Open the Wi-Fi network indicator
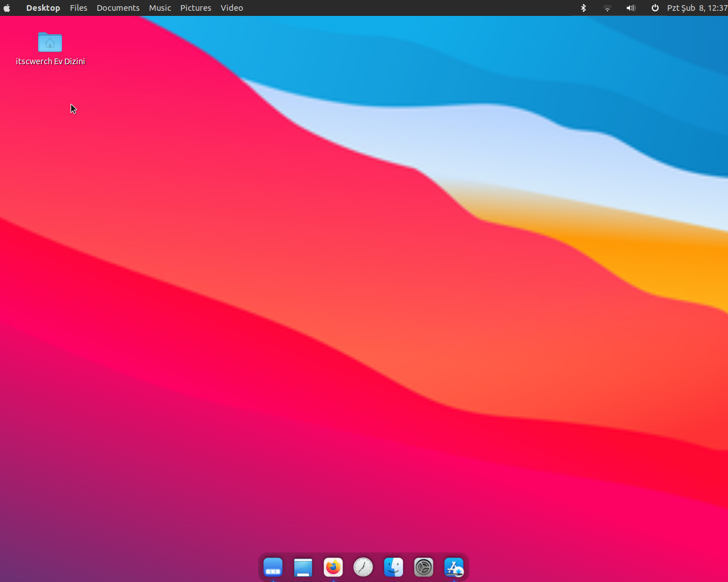 607,8
